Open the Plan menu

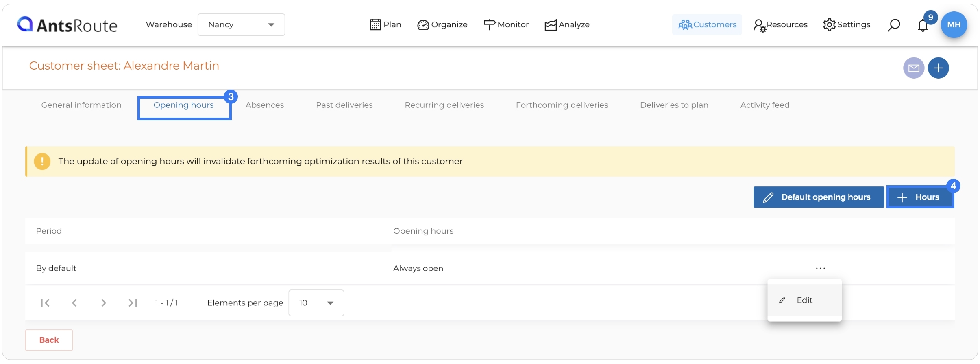tap(385, 25)
